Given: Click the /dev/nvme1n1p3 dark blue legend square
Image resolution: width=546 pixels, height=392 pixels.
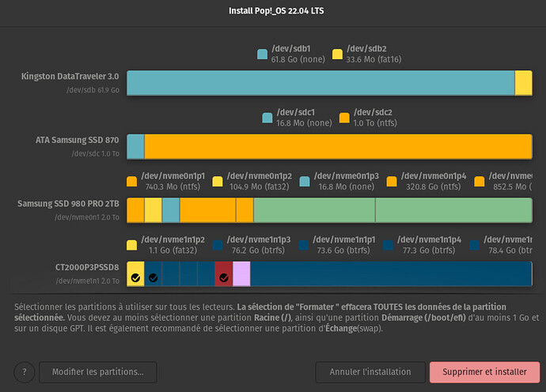Looking at the screenshot, I should pos(218,244).
